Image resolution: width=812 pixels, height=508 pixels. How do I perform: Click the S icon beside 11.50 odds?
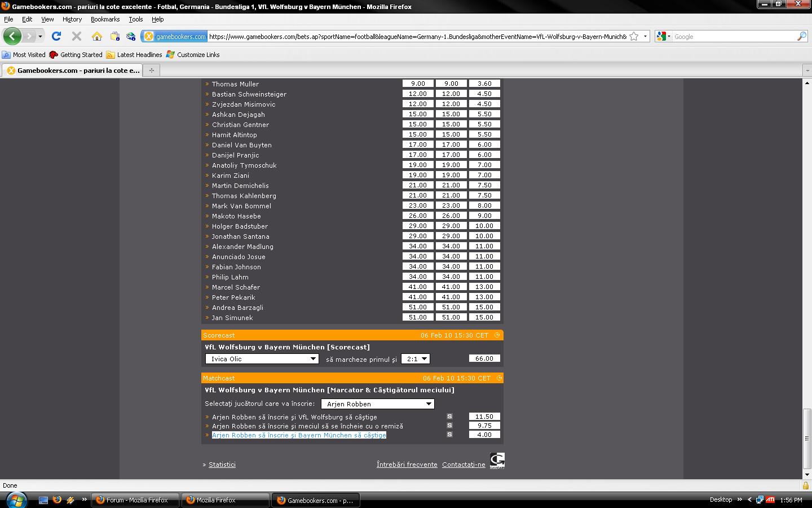point(449,417)
